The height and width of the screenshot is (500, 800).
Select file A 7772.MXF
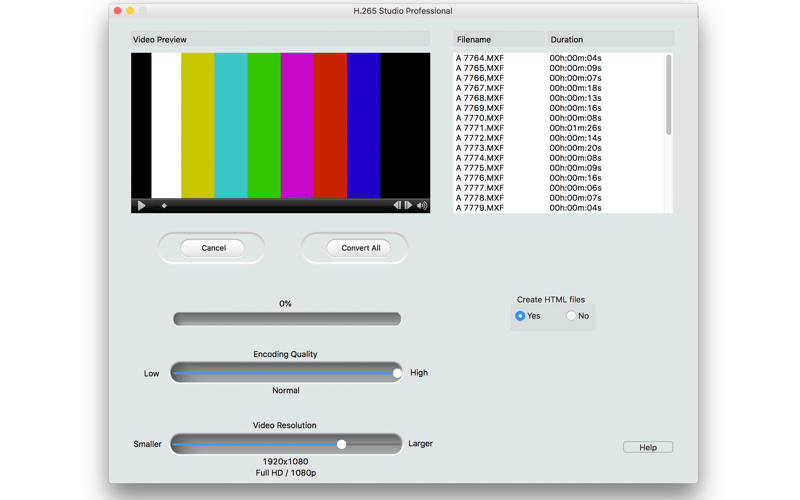click(x=480, y=138)
